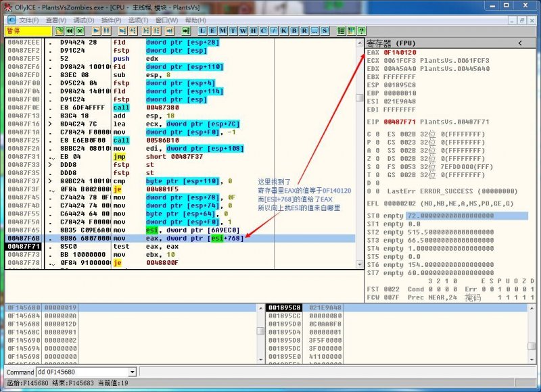This screenshot has height=392, width=541.
Task: Open Run trace with ellipsis button
Action: (314, 31)
